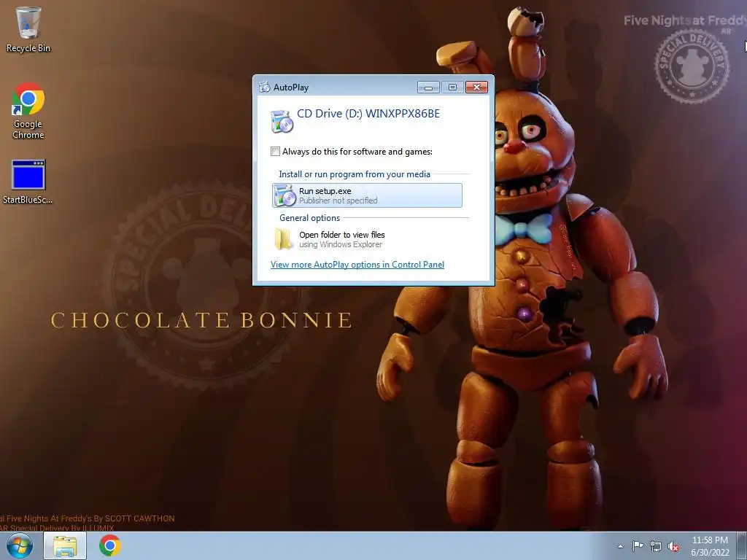747x560 pixels.
Task: Launch Chrome from the taskbar
Action: point(109,545)
